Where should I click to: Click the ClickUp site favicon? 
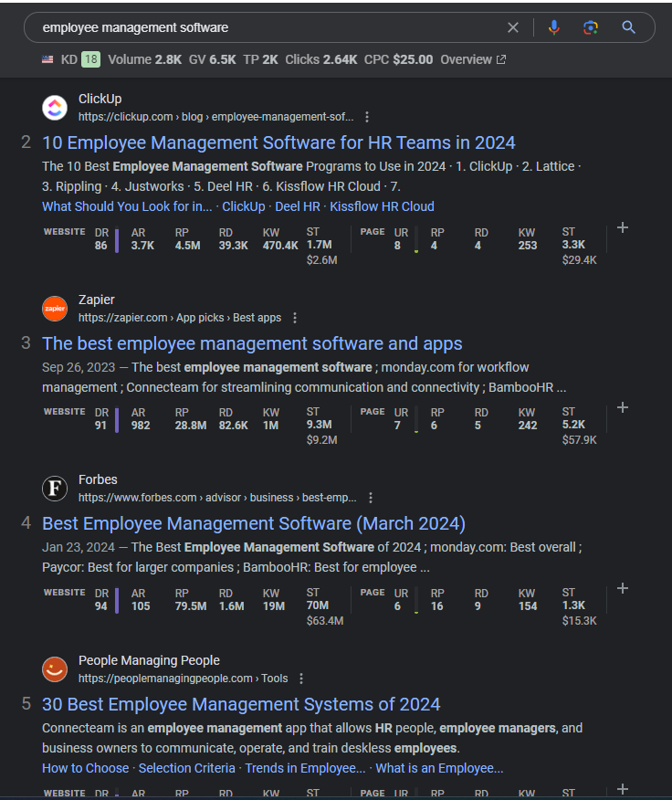point(55,108)
